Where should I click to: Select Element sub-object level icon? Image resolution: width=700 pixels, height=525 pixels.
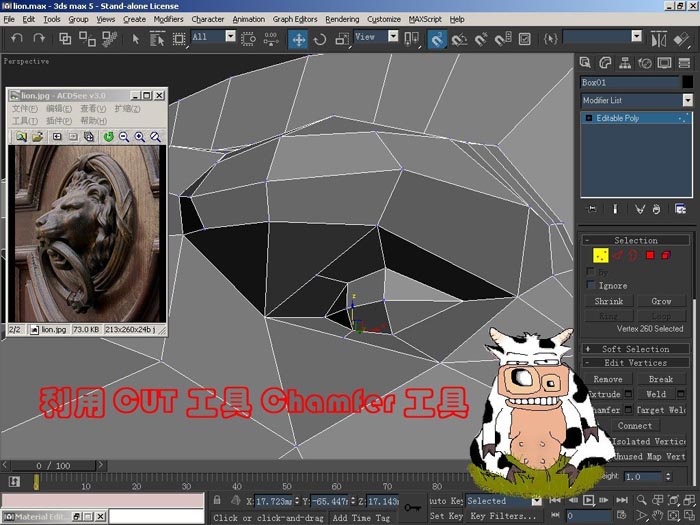click(x=666, y=255)
